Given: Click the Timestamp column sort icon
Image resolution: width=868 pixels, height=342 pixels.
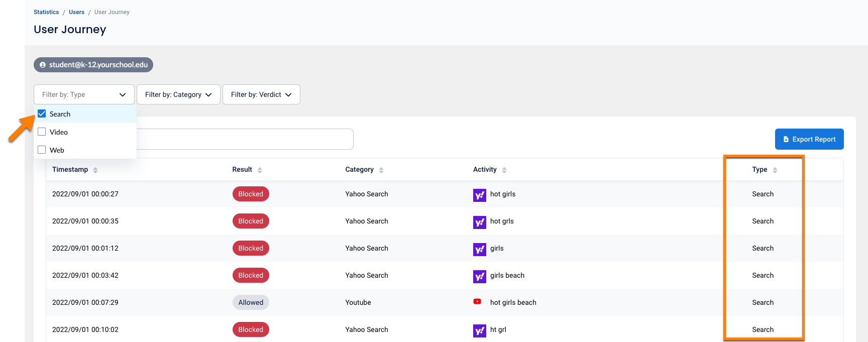Looking at the screenshot, I should tap(95, 170).
